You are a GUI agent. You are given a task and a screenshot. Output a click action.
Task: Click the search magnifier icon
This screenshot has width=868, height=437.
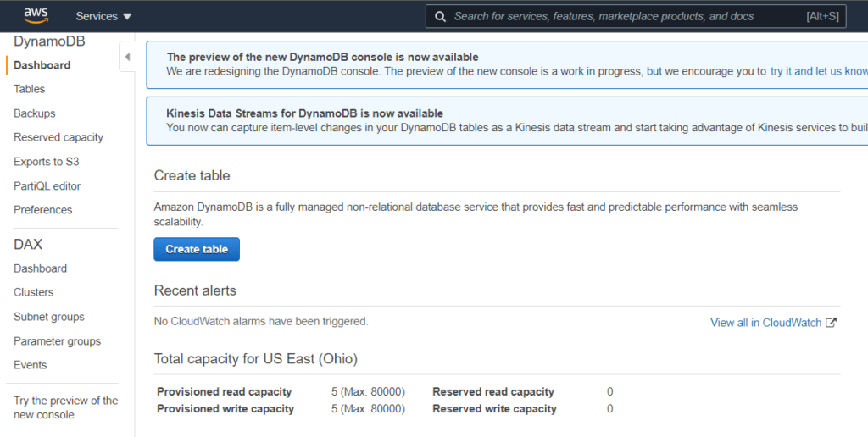click(440, 17)
